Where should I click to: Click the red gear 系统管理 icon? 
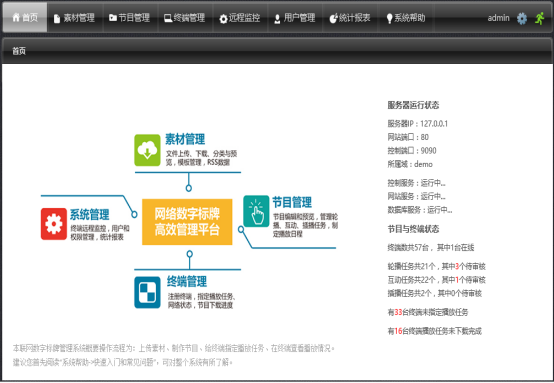[54, 224]
